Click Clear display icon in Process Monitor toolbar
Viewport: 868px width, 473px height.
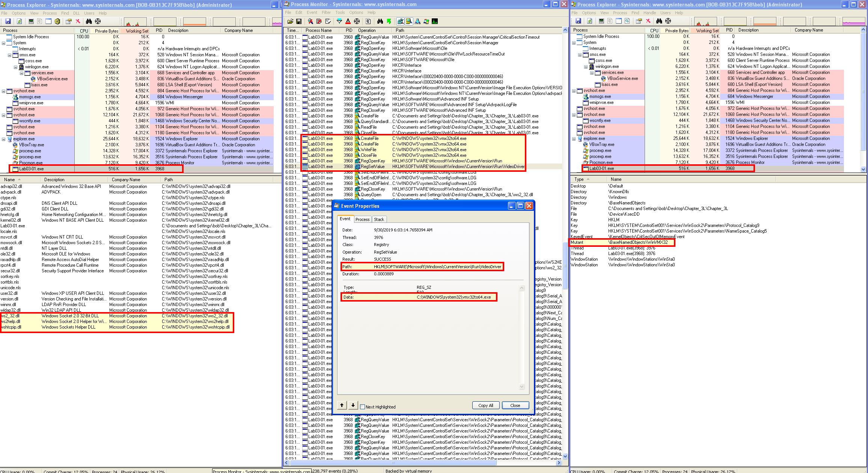(x=328, y=21)
